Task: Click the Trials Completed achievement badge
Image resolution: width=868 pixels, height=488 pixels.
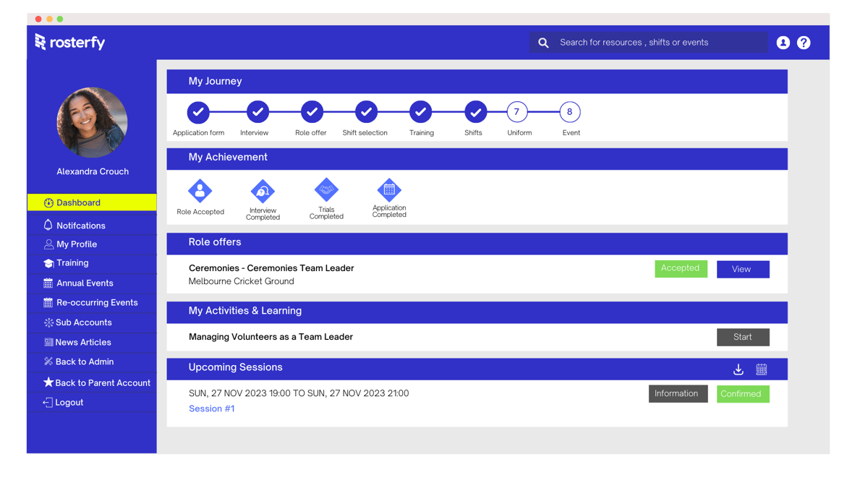Action: 326,190
